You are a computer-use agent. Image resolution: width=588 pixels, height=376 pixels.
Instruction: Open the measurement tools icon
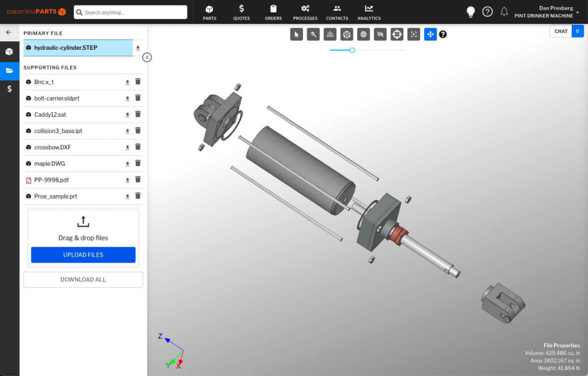pyautogui.click(x=313, y=34)
